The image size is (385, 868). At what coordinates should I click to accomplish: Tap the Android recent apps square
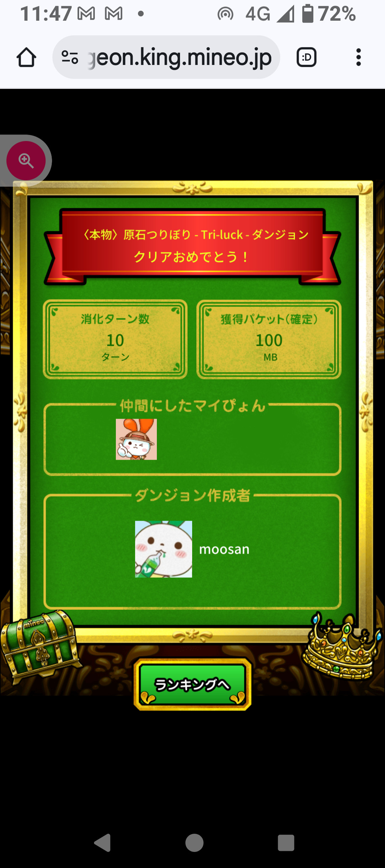286,843
